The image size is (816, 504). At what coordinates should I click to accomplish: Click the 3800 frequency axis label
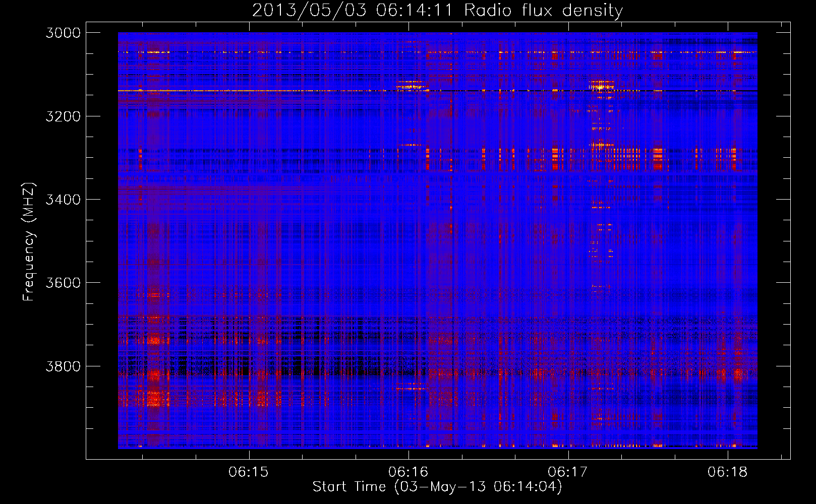click(x=63, y=366)
